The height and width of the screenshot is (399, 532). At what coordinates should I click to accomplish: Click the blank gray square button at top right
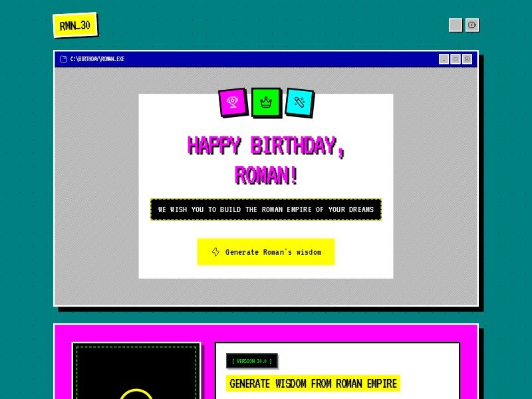coord(456,25)
